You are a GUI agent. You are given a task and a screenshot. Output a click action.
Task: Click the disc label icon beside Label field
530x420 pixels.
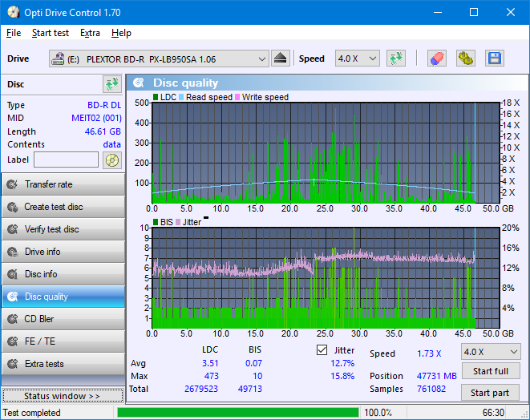112,160
